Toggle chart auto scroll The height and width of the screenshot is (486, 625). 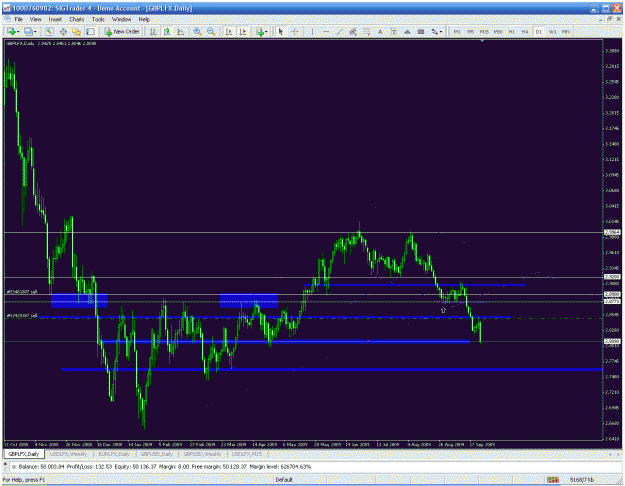(x=229, y=31)
